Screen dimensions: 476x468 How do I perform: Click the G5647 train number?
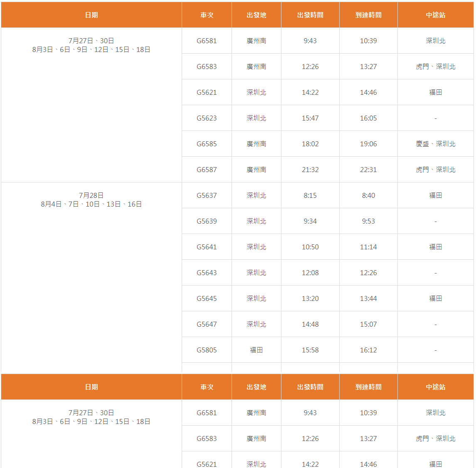(x=207, y=324)
